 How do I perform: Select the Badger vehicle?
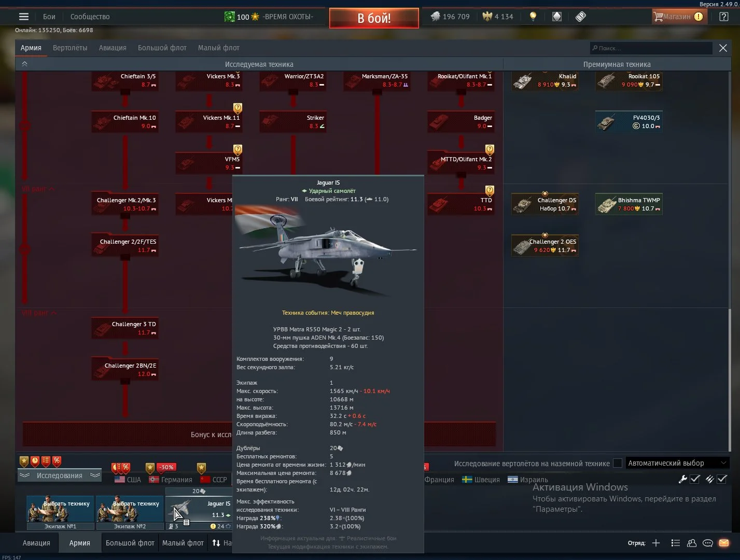click(x=461, y=122)
